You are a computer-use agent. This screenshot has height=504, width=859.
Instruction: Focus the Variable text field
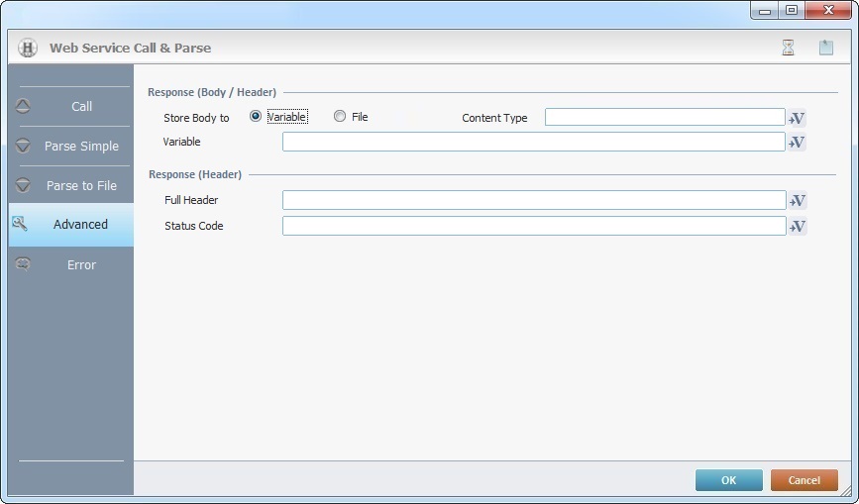pyautogui.click(x=533, y=143)
